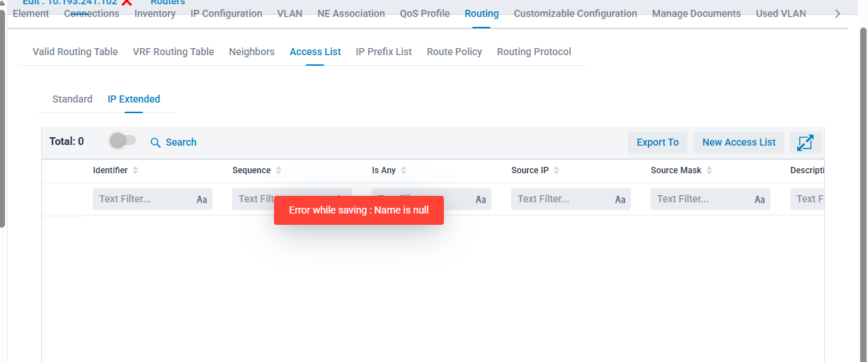Screen dimensions: 868x362
Task: Sort by the Is Any column header
Action: coord(384,170)
